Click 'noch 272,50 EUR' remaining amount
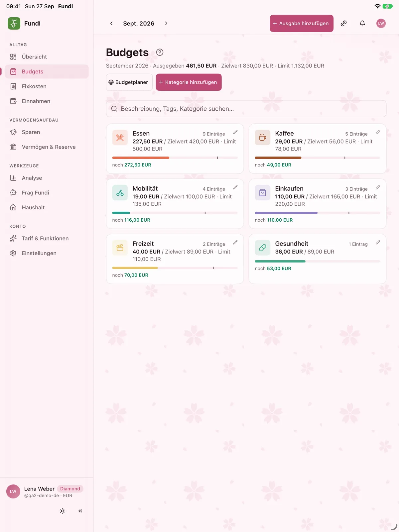 [x=132, y=165]
